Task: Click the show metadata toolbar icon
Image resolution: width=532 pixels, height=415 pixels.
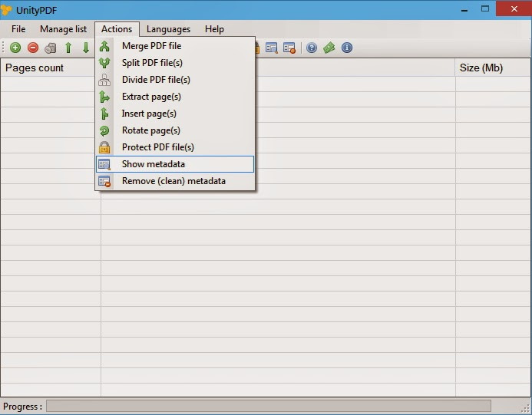Action: pos(272,48)
